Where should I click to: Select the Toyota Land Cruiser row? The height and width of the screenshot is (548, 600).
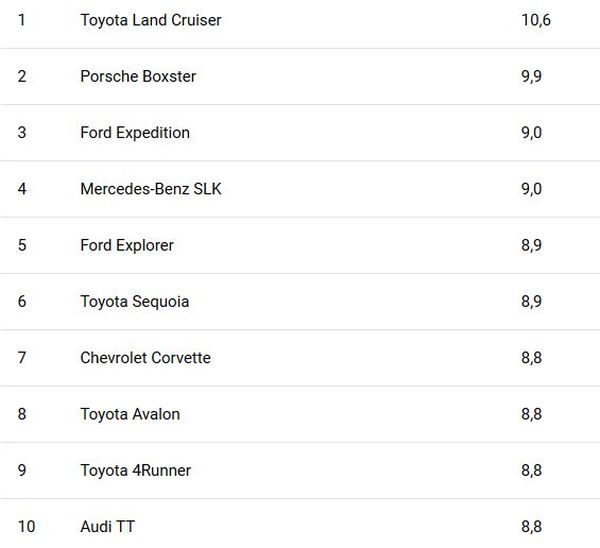[300, 20]
